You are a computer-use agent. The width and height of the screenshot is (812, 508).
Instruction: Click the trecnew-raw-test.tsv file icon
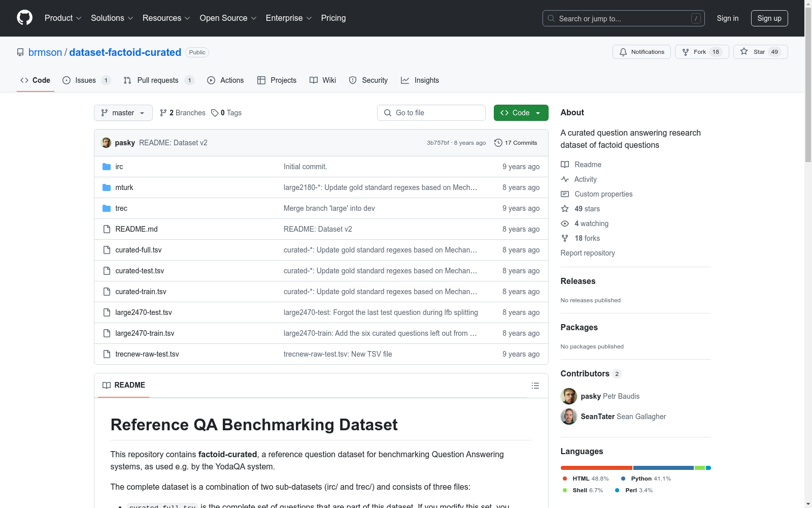point(107,354)
